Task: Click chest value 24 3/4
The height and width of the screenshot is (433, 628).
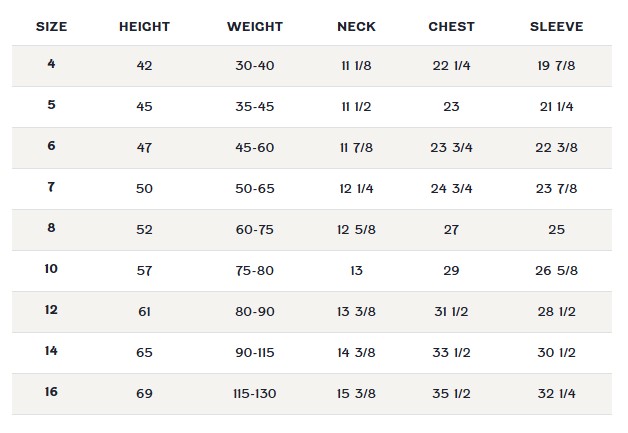Action: pyautogui.click(x=451, y=189)
